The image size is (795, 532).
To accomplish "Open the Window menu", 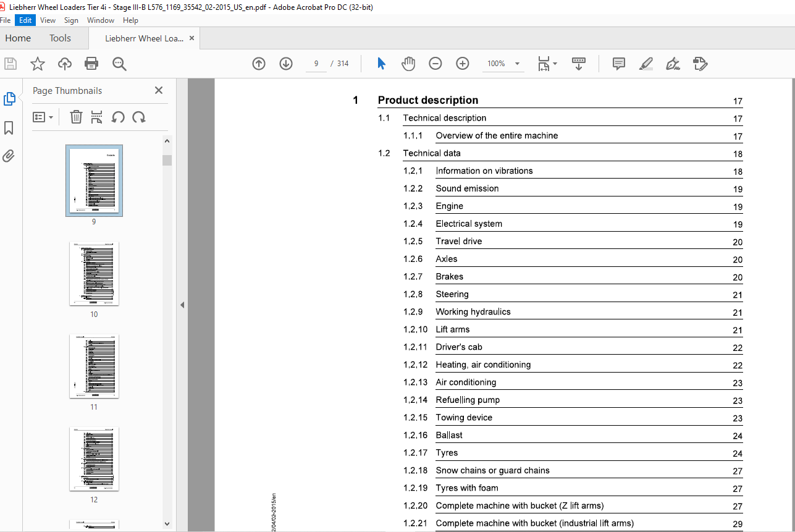I will coord(101,20).
